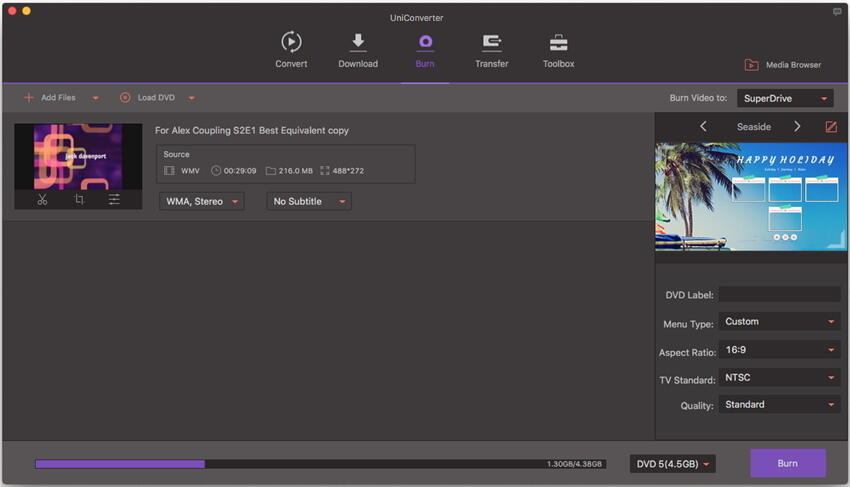Click the 1.30GB/4.38GB capacity text
This screenshot has height=487, width=850.
pyautogui.click(x=574, y=464)
